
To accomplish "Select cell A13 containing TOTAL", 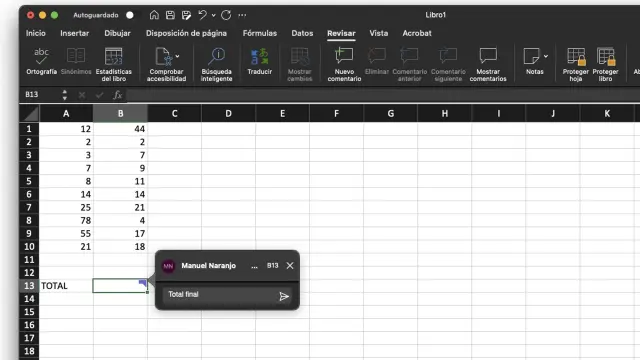I will click(66, 286).
